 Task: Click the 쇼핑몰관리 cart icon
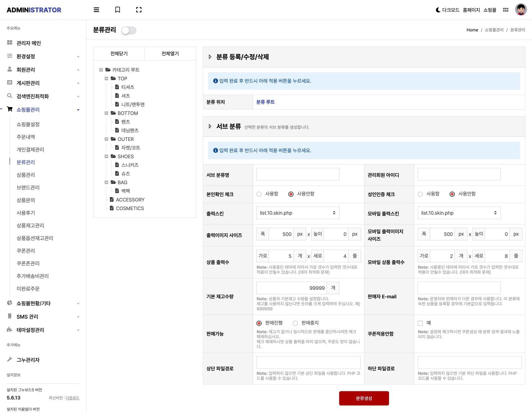pos(10,109)
